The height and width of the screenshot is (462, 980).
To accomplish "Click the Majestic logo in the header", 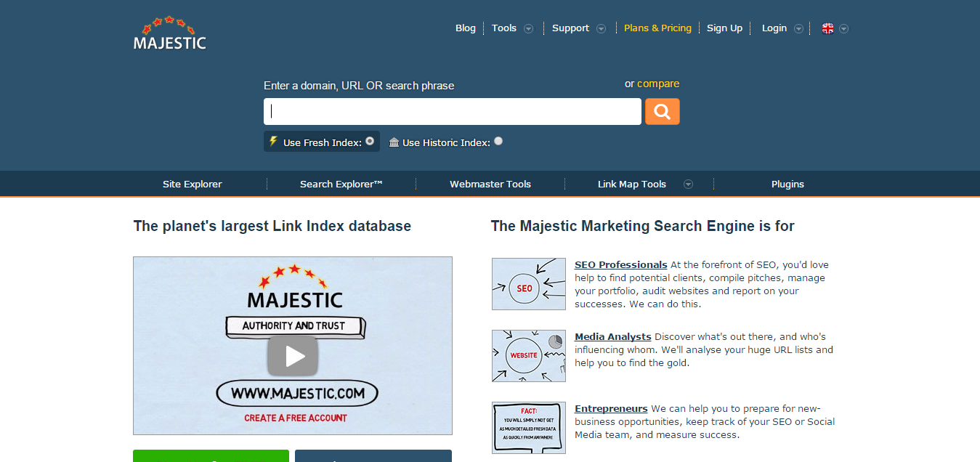I will point(170,33).
